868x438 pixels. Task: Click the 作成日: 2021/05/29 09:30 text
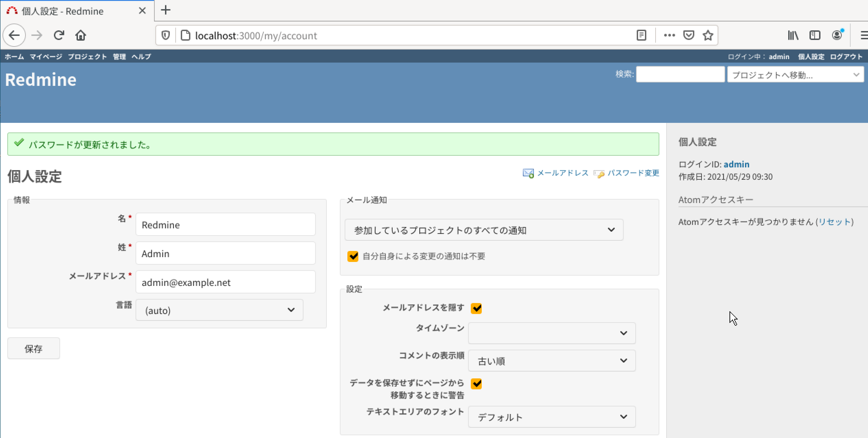click(x=725, y=177)
